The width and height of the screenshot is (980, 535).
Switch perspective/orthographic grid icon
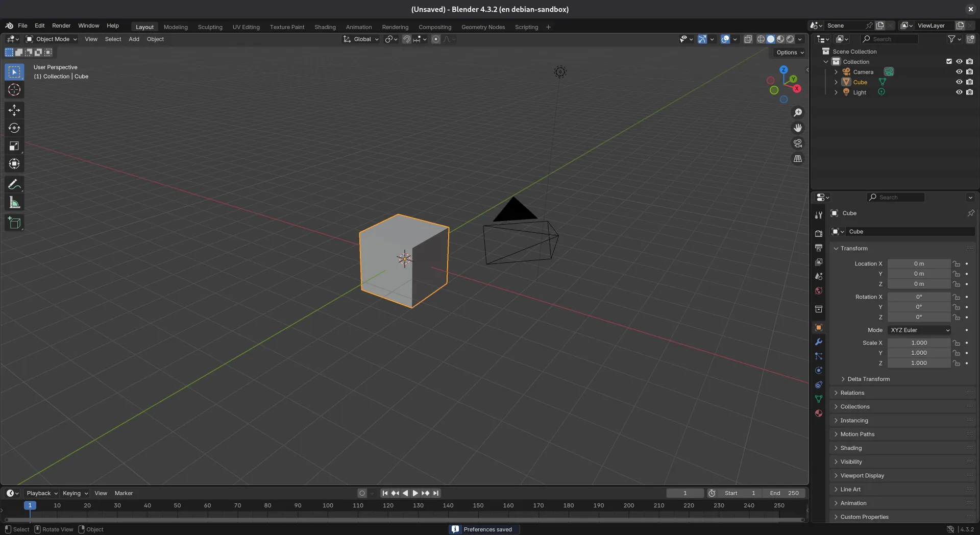click(x=798, y=159)
